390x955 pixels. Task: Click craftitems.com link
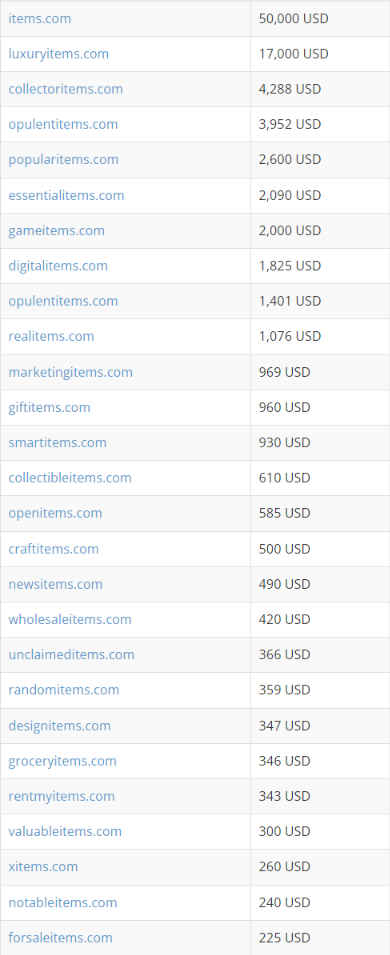(53, 549)
